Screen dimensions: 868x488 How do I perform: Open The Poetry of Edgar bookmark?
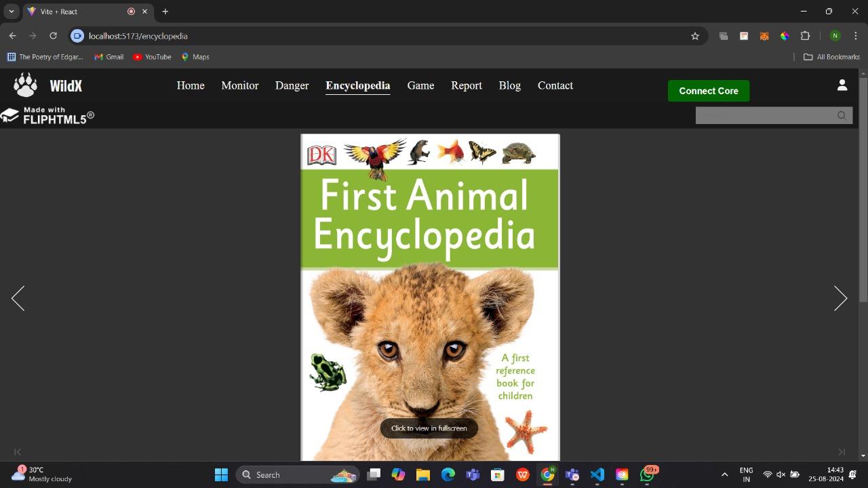click(45, 57)
